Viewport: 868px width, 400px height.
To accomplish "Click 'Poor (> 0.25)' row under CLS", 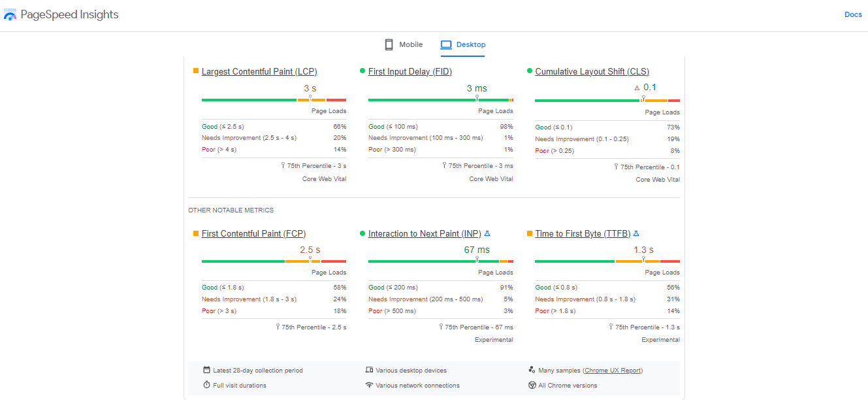I will point(607,151).
